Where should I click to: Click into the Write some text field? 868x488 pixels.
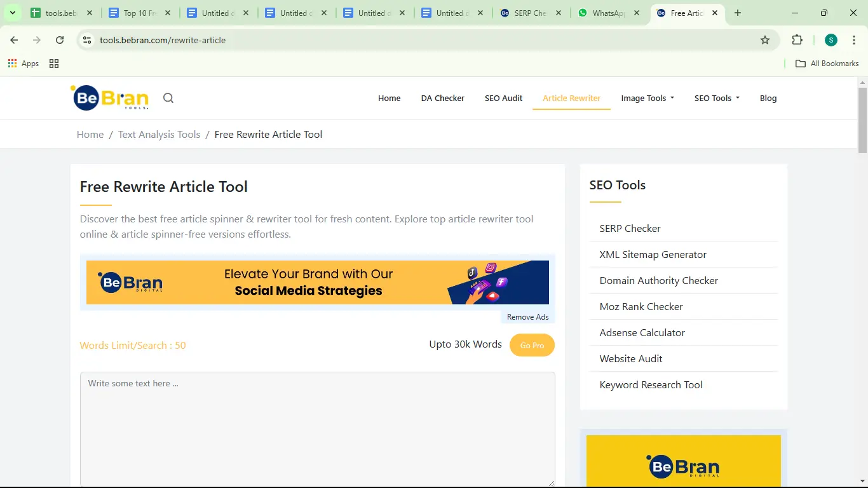[x=317, y=429]
